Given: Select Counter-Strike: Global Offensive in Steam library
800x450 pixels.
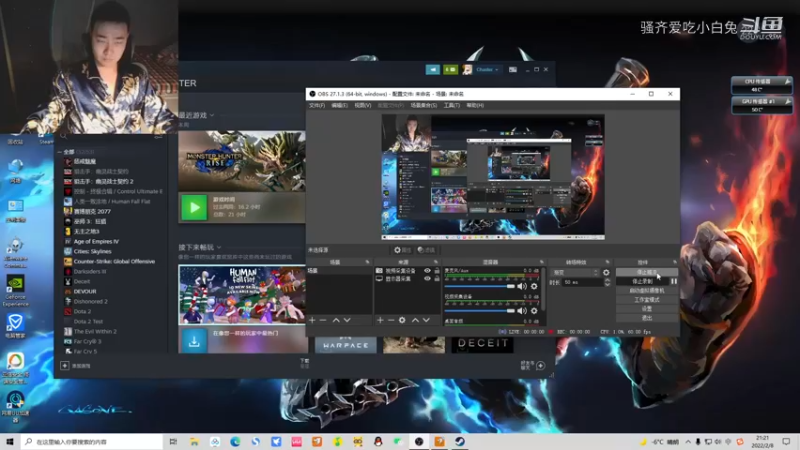Looking at the screenshot, I should [114, 261].
